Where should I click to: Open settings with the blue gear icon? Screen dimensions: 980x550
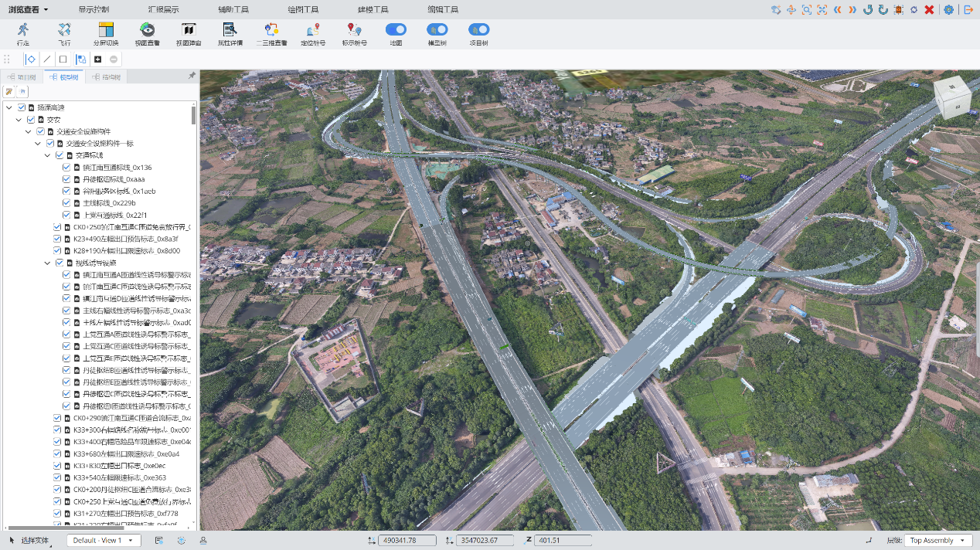click(x=948, y=10)
